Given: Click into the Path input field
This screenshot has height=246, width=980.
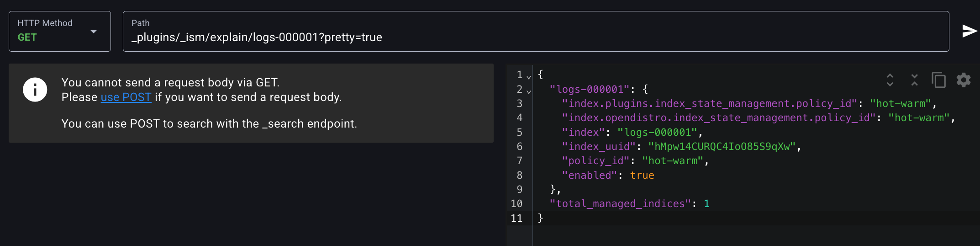Looking at the screenshot, I should [x=534, y=37].
